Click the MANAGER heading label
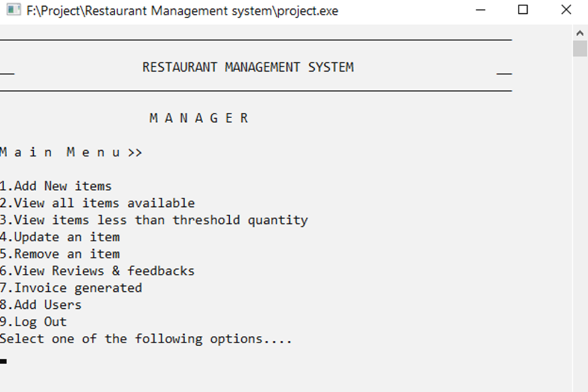The image size is (588, 392). [x=199, y=118]
